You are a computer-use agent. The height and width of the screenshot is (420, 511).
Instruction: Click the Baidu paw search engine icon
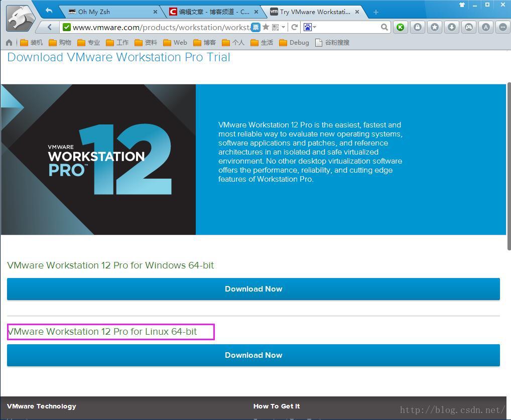point(307,27)
